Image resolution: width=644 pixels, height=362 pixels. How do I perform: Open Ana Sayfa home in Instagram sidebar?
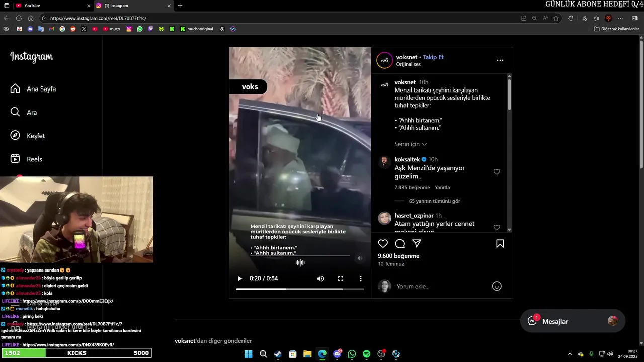coord(33,89)
